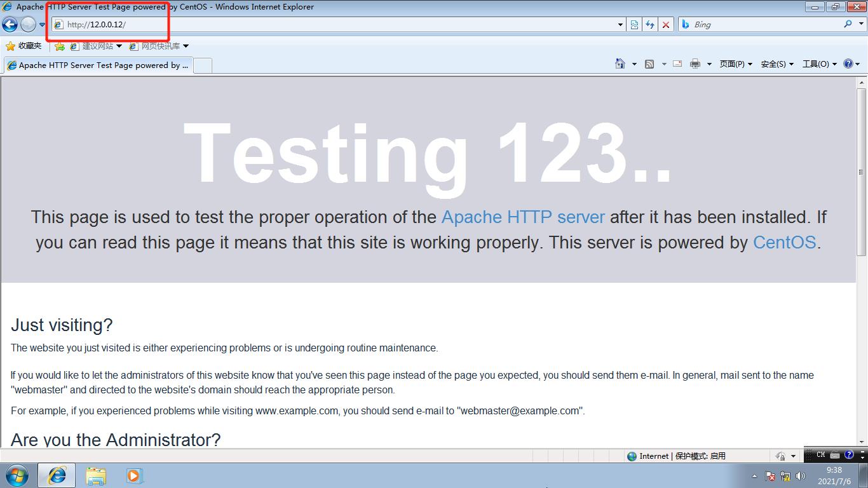The height and width of the screenshot is (488, 868).
Task: Click the add to favorites bar star icon
Action: [59, 46]
